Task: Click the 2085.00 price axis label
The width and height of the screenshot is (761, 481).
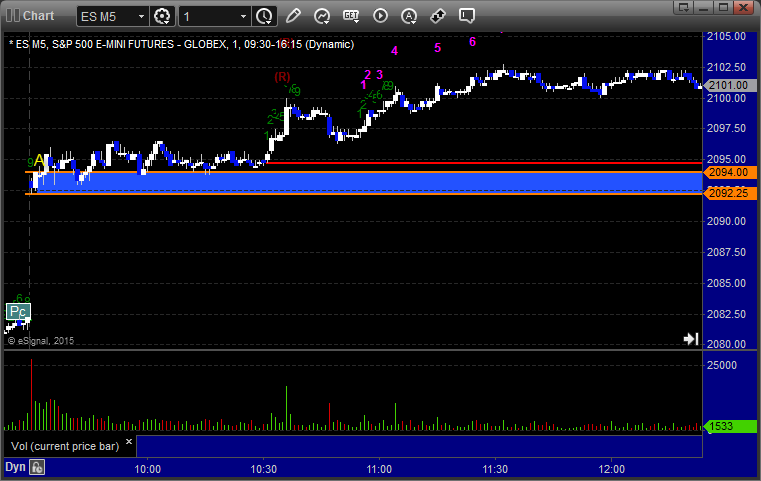Action: tap(727, 283)
